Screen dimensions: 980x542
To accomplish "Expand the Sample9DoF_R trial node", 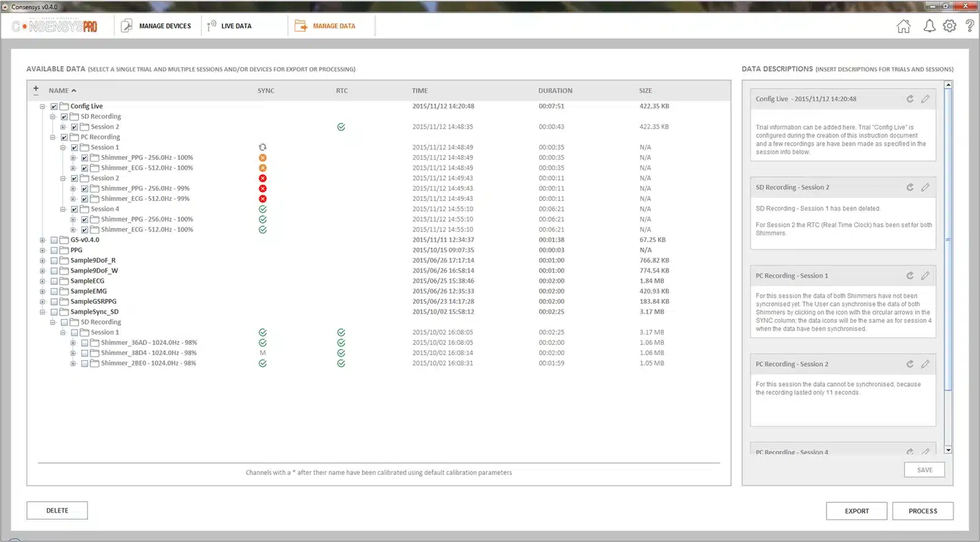I will (x=42, y=260).
